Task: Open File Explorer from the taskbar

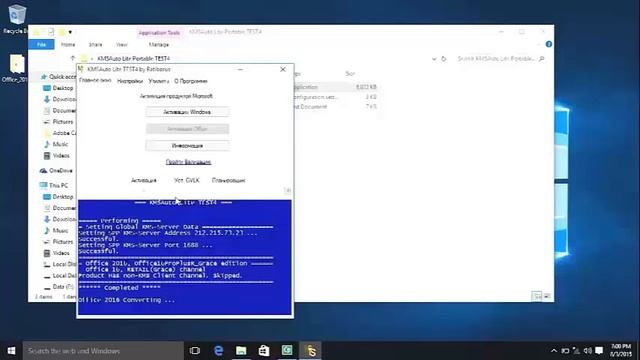Action: [x=241, y=351]
